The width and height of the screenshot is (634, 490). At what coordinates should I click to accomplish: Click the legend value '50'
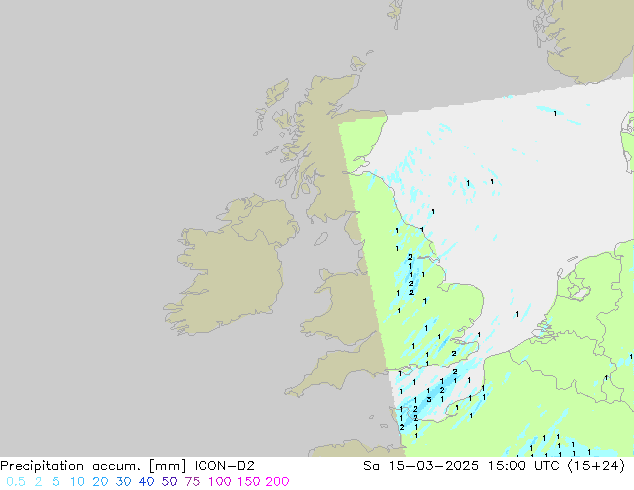pos(169,482)
